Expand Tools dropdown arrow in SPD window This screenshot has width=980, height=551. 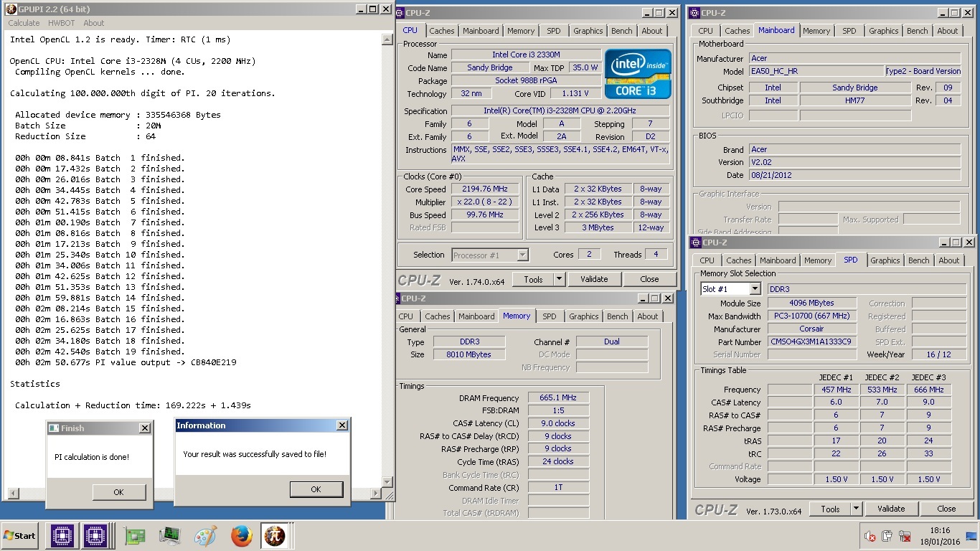pyautogui.click(x=856, y=509)
